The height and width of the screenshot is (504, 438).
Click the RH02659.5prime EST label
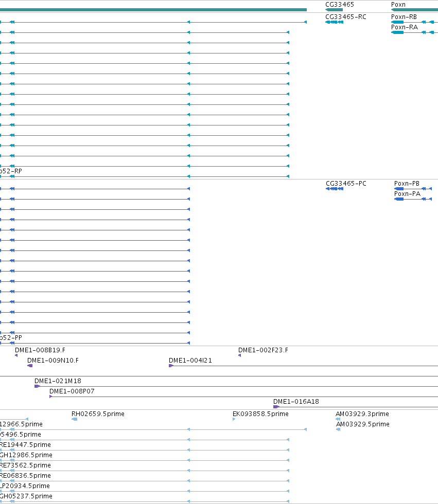pyautogui.click(x=98, y=413)
